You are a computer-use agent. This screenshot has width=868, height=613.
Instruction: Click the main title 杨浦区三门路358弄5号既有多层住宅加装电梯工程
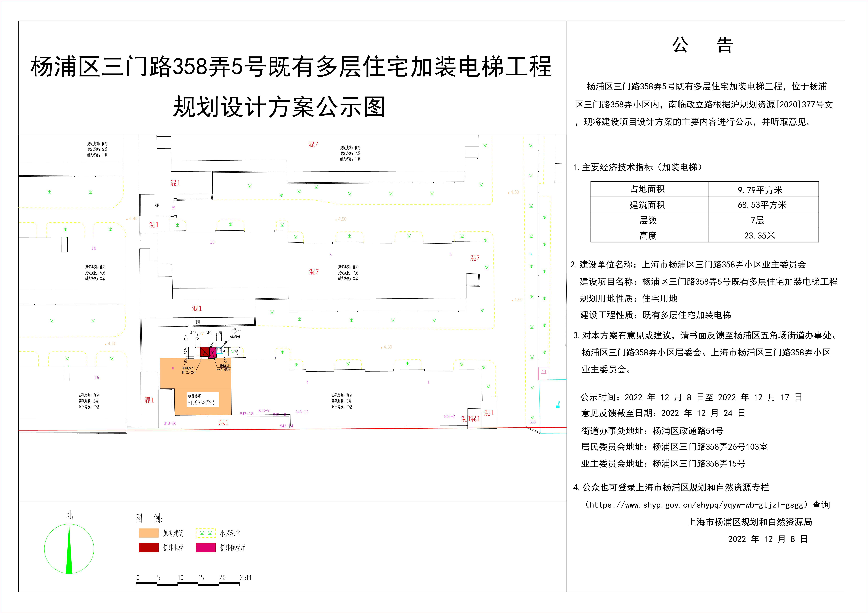click(291, 66)
